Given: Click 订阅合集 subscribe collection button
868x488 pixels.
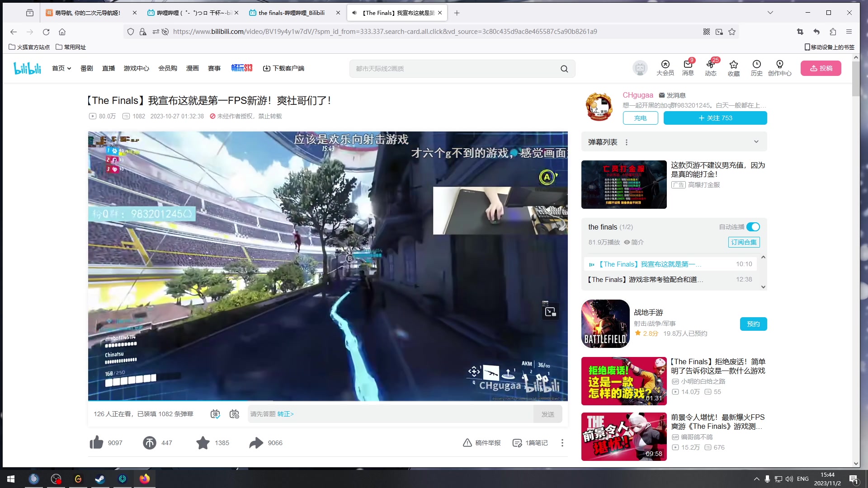Looking at the screenshot, I should (x=744, y=242).
